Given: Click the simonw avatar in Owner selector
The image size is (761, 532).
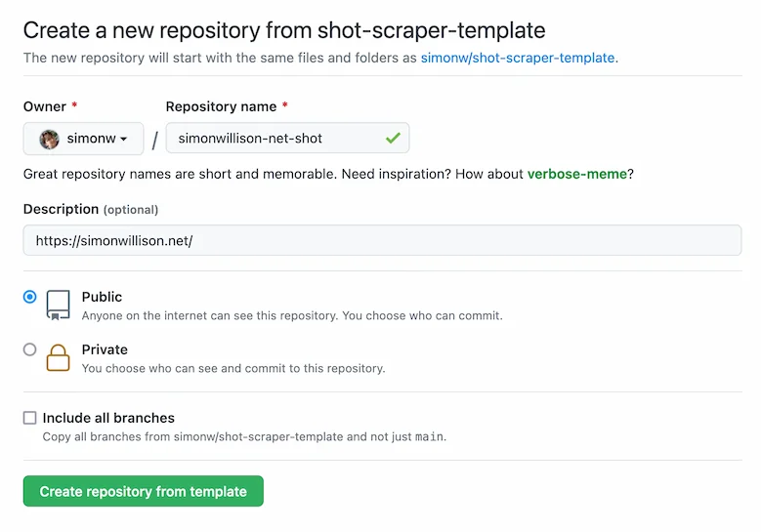Looking at the screenshot, I should (x=49, y=139).
